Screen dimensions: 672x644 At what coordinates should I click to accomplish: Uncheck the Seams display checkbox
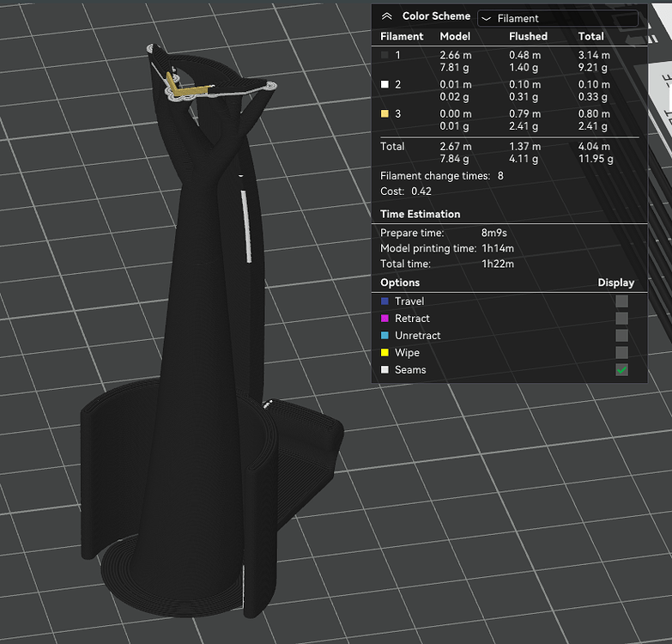click(621, 370)
